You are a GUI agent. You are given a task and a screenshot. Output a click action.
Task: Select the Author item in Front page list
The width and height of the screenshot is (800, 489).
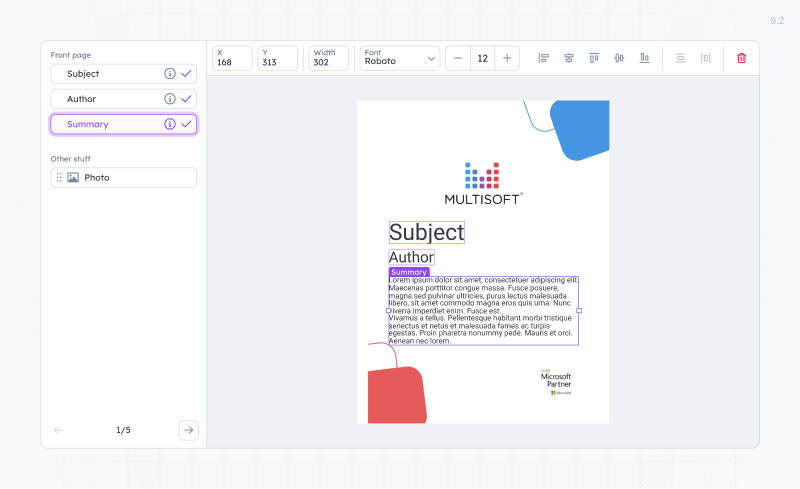coord(123,99)
